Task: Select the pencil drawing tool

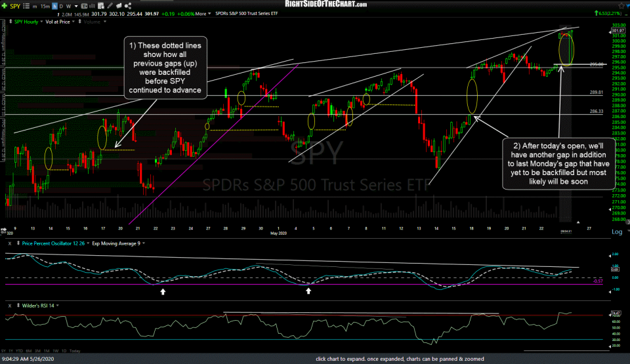Action: click(110, 6)
